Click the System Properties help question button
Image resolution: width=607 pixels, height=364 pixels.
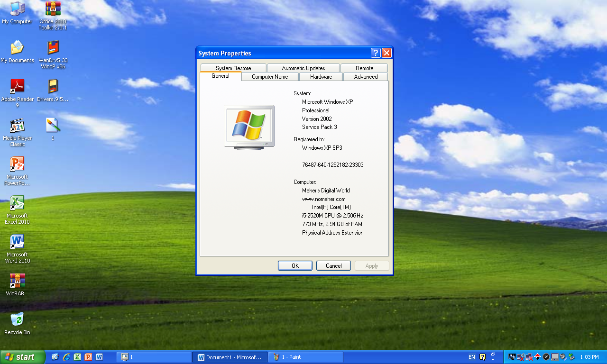[375, 53]
